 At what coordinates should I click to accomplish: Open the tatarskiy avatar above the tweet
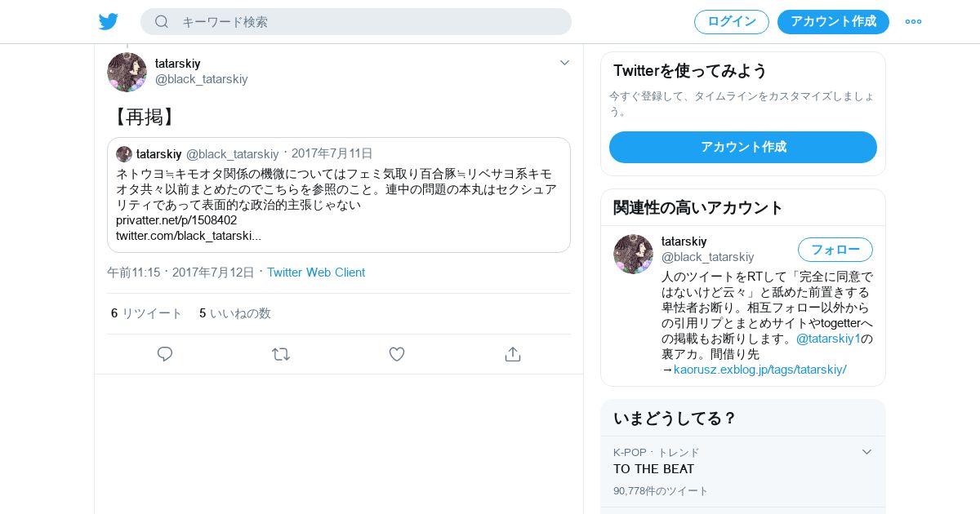tap(127, 72)
